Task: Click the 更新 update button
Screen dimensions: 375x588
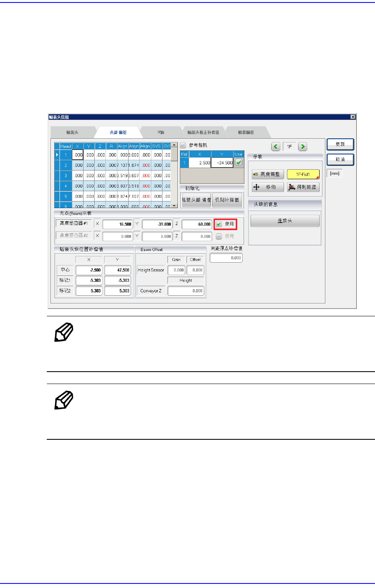Action: (340, 144)
